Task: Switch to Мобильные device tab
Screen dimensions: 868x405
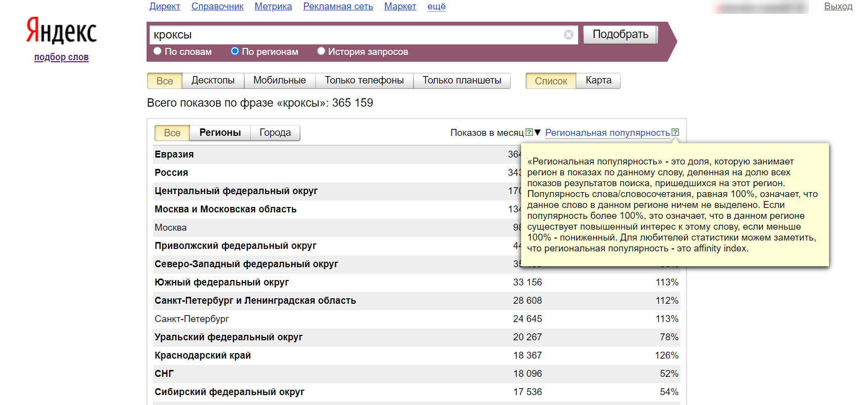Action: click(x=280, y=81)
